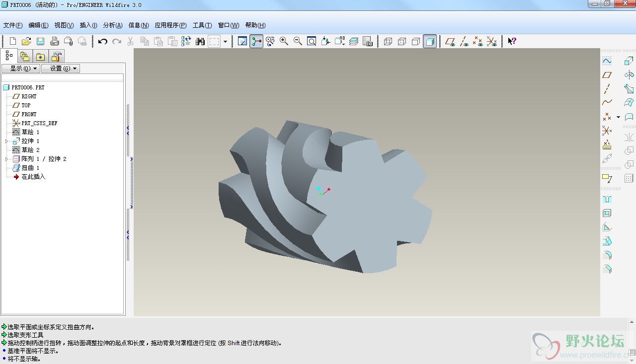
Task: Open the datum point type flyout arrow
Action: [618, 117]
